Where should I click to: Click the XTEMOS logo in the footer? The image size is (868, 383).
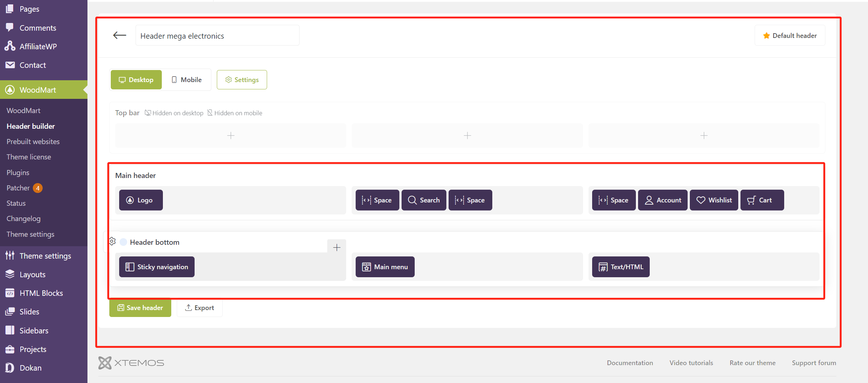click(x=131, y=363)
